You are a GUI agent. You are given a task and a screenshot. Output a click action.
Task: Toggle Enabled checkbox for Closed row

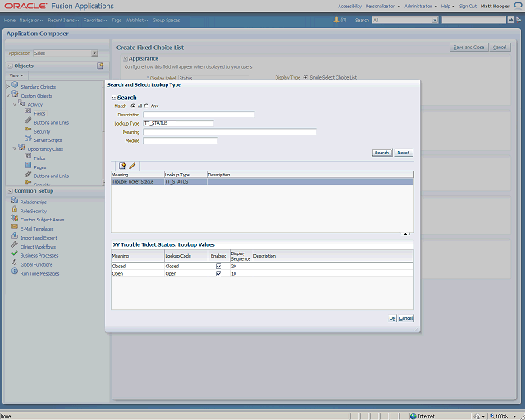coord(219,267)
